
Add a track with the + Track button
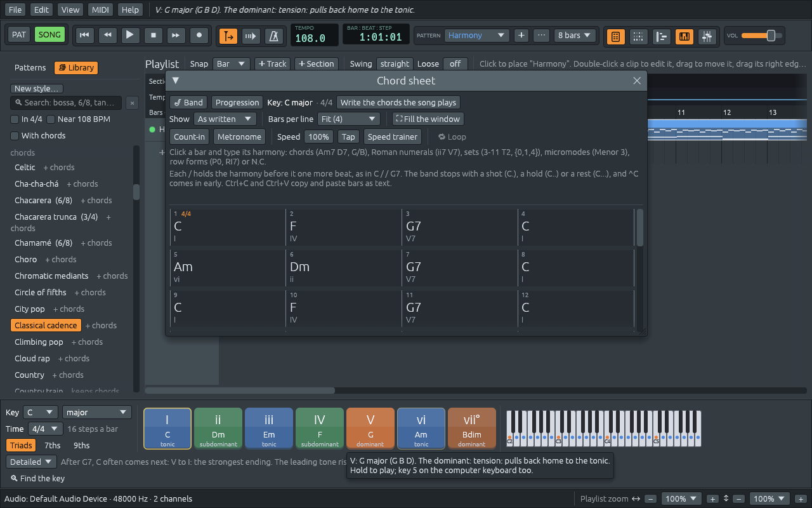[x=272, y=63]
